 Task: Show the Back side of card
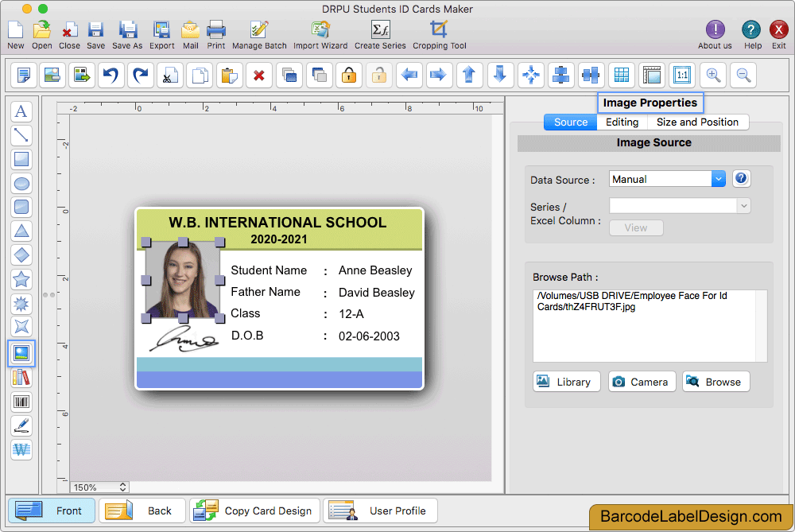(x=142, y=511)
